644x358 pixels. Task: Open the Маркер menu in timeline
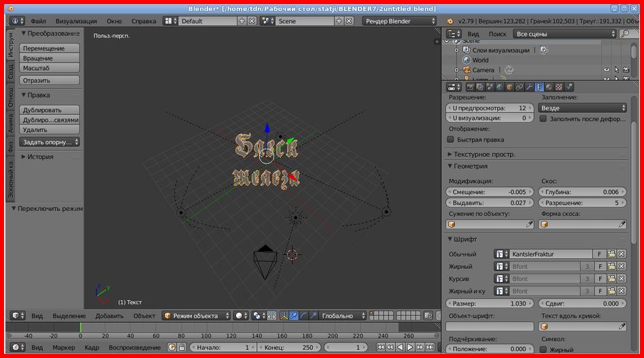[64, 347]
